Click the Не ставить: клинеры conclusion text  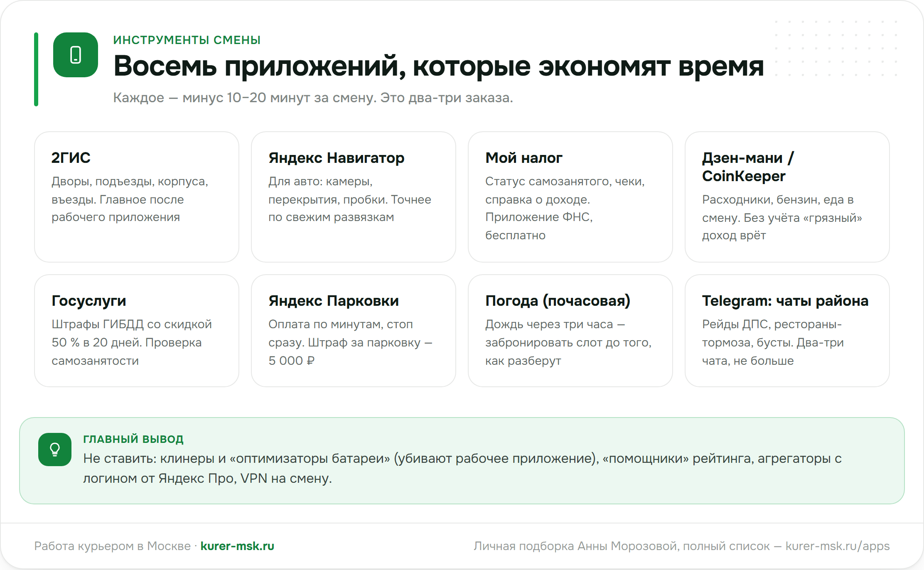(x=462, y=468)
